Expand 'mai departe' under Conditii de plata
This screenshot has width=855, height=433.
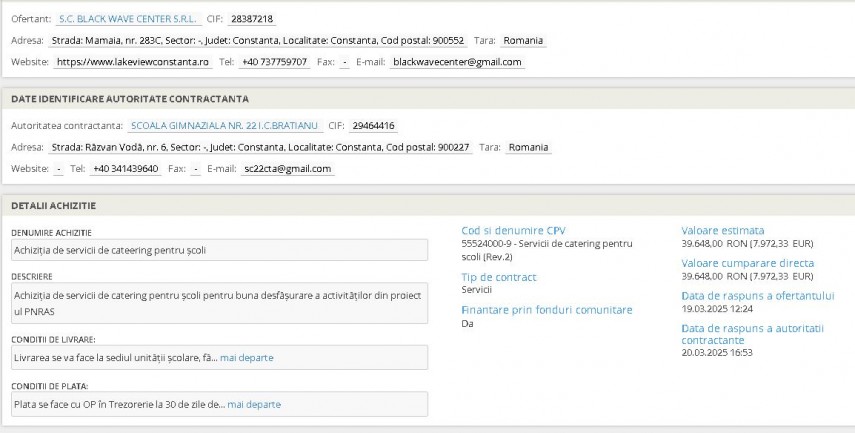point(254,404)
